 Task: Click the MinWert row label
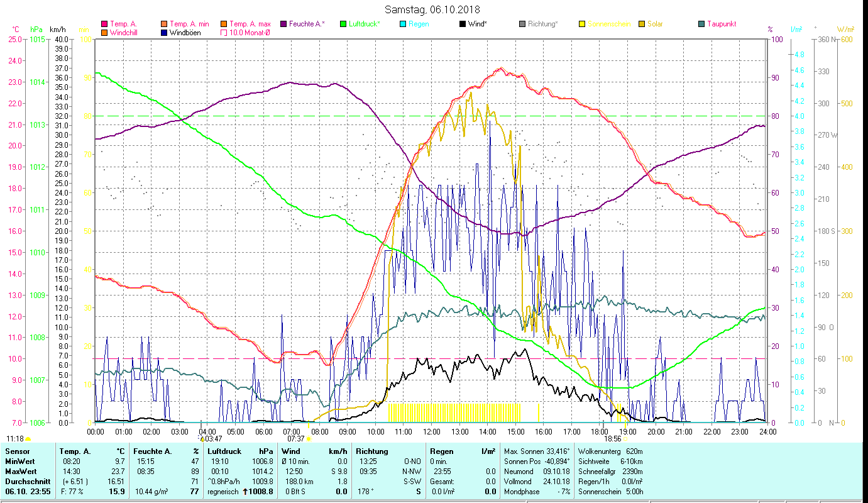tap(21, 461)
